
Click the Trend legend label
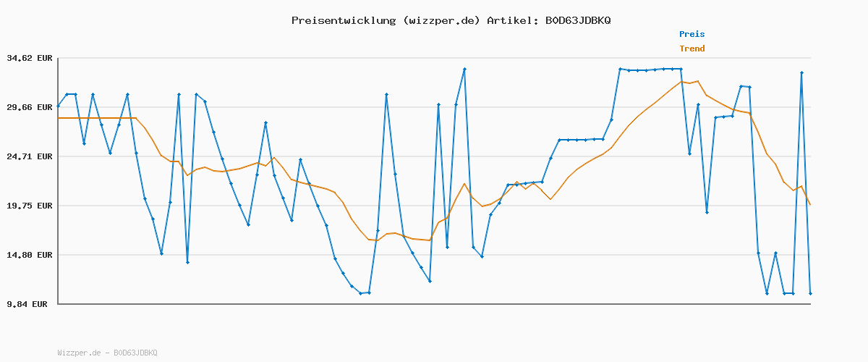pos(692,49)
